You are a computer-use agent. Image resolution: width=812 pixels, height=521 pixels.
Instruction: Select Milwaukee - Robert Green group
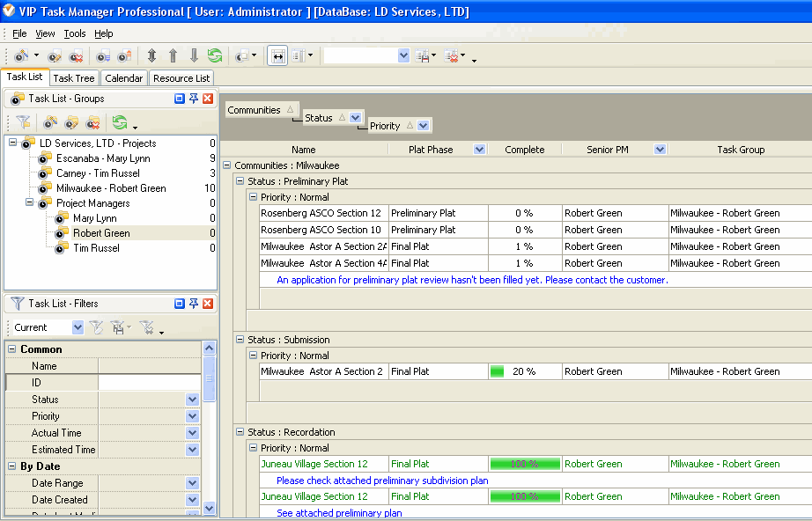pos(111,188)
